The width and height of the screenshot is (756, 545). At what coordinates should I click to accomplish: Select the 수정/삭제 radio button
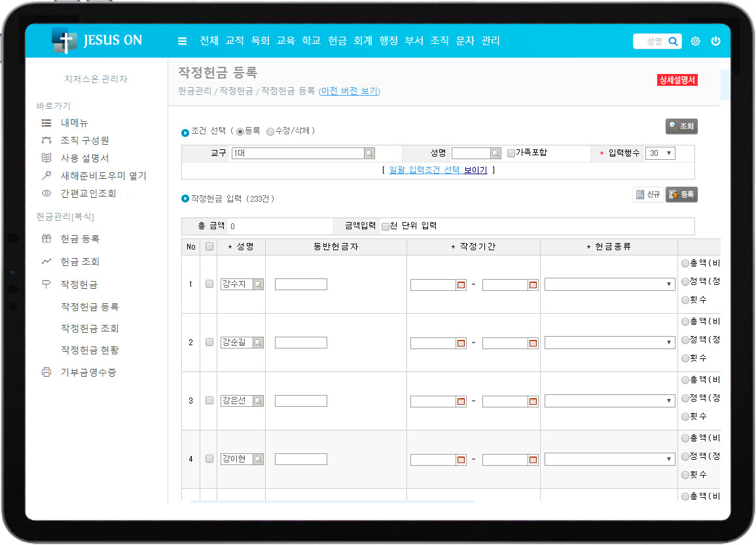[x=270, y=132]
